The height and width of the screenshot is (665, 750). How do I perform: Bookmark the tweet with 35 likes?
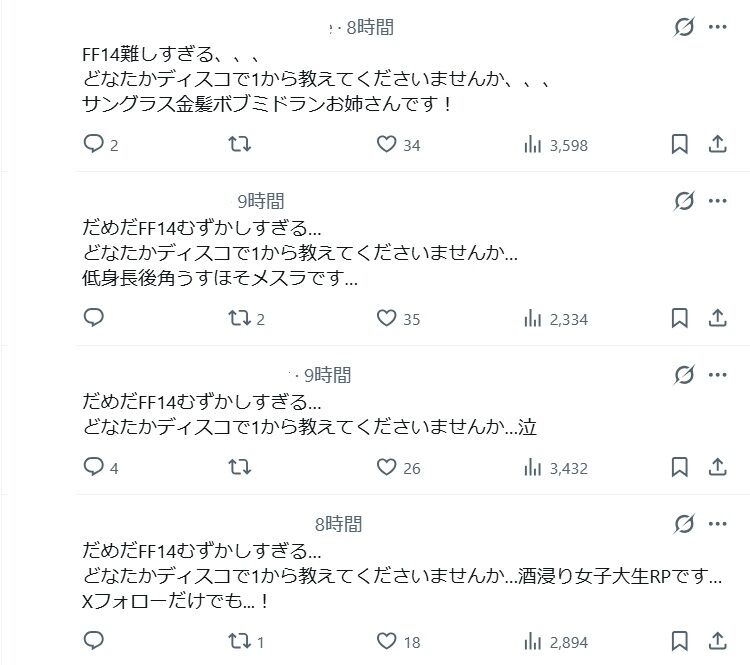tap(680, 318)
